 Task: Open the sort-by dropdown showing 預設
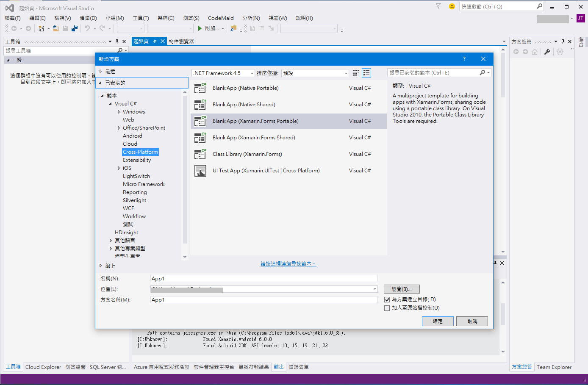point(315,73)
